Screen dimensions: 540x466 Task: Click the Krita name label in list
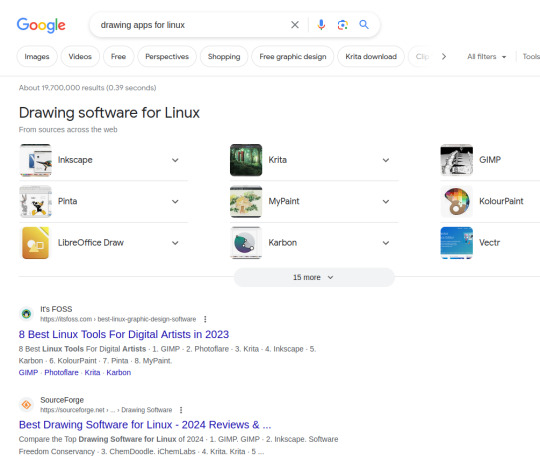[278, 160]
